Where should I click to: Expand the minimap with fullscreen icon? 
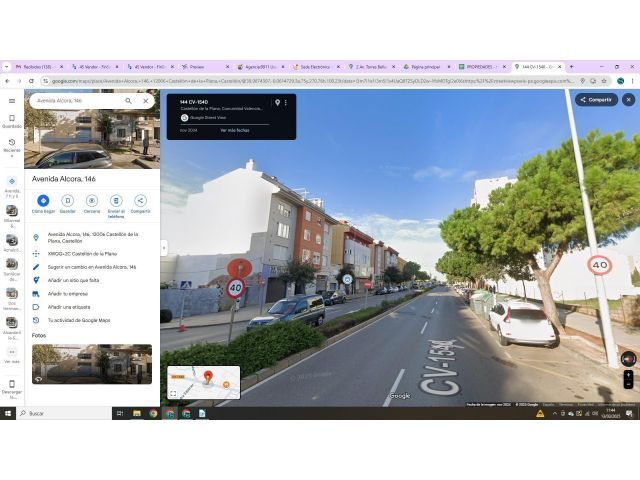[x=173, y=393]
